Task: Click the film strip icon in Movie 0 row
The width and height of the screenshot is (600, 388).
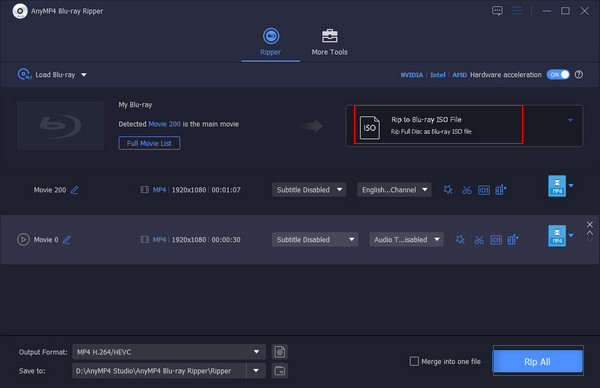Action: (144, 240)
